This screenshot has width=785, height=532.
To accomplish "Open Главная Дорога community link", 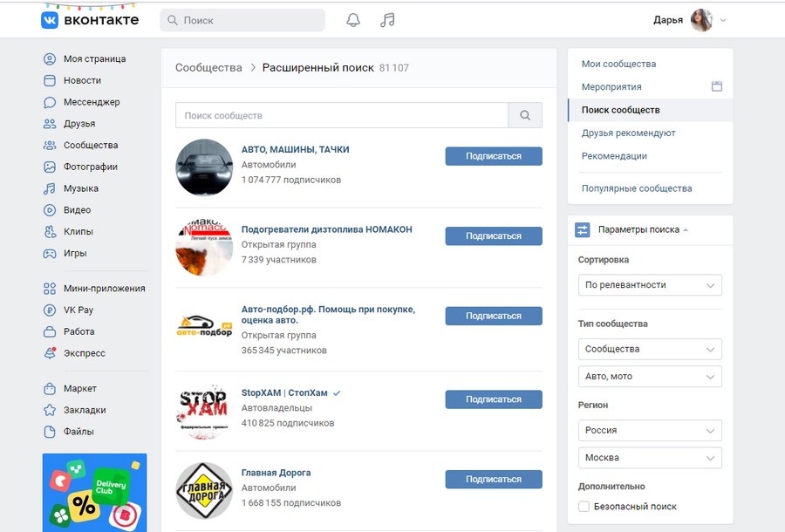I will coord(276,473).
